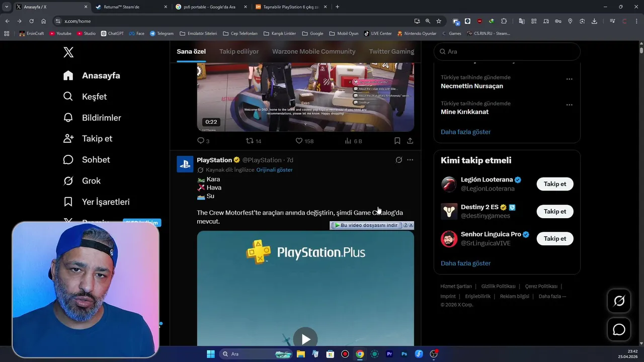Click Daha fazla göster under trends

[x=465, y=132]
